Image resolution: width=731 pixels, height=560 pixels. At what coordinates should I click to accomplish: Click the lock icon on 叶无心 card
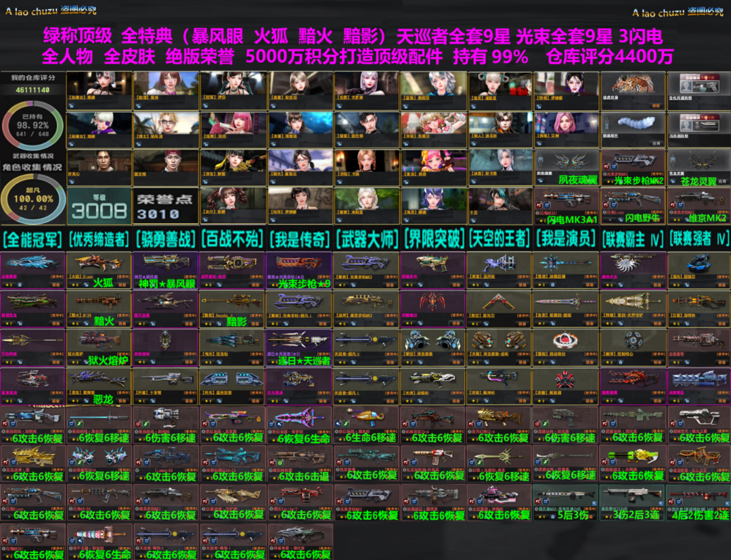pyautogui.click(x=72, y=182)
